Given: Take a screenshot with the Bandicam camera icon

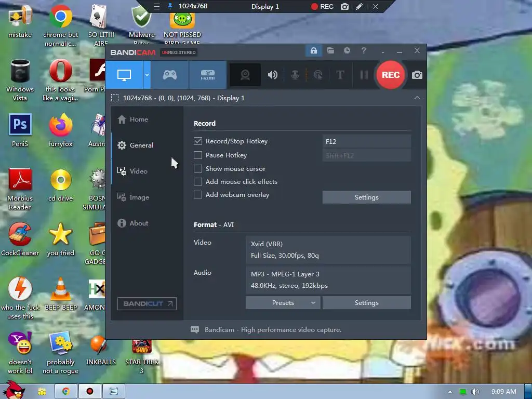Looking at the screenshot, I should (417, 75).
